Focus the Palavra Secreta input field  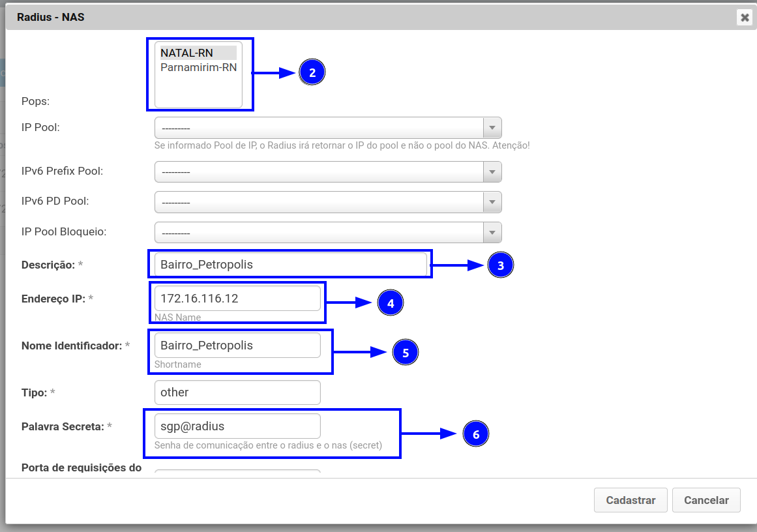pyautogui.click(x=237, y=426)
